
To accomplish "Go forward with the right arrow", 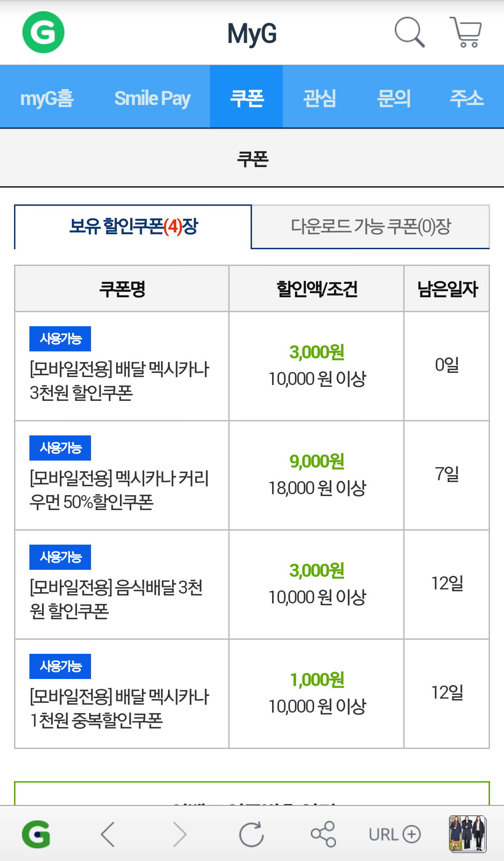I will (x=180, y=834).
